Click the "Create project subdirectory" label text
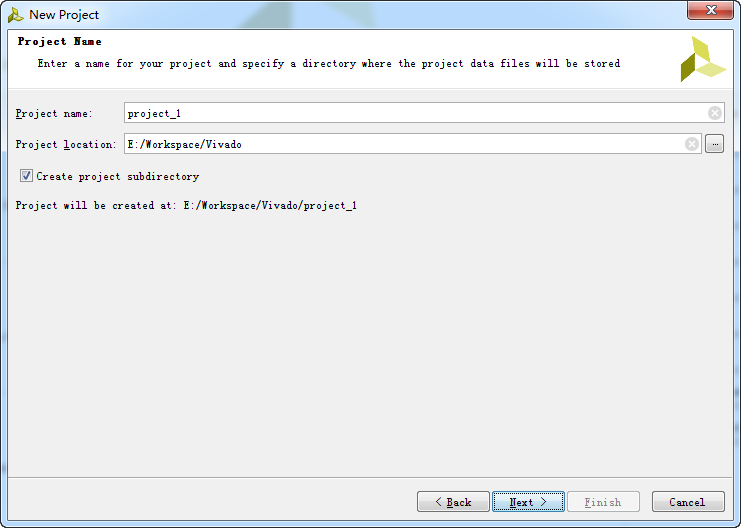This screenshot has height=528, width=741. [x=118, y=176]
